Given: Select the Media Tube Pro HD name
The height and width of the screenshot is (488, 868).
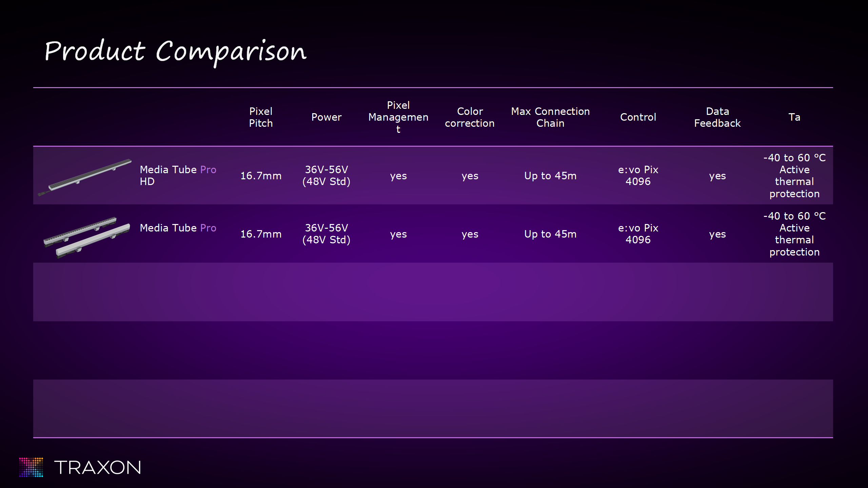Looking at the screenshot, I should (178, 176).
